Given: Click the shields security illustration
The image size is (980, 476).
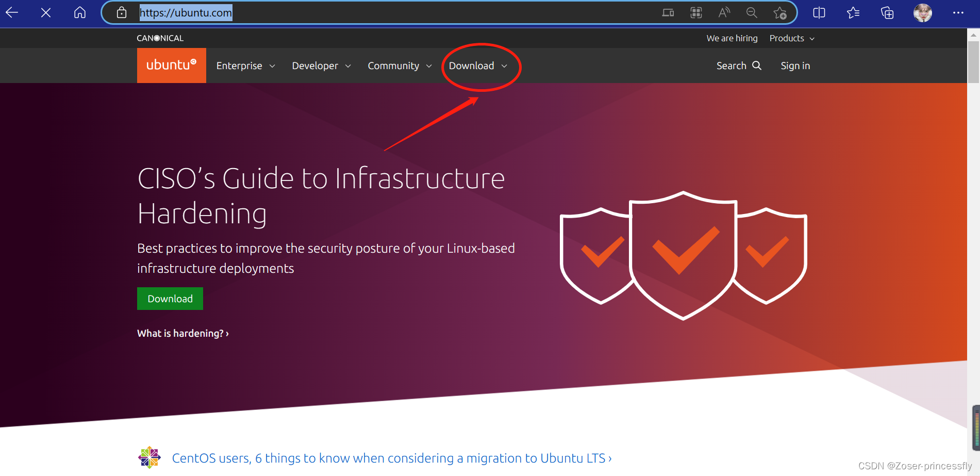Looking at the screenshot, I should click(684, 256).
